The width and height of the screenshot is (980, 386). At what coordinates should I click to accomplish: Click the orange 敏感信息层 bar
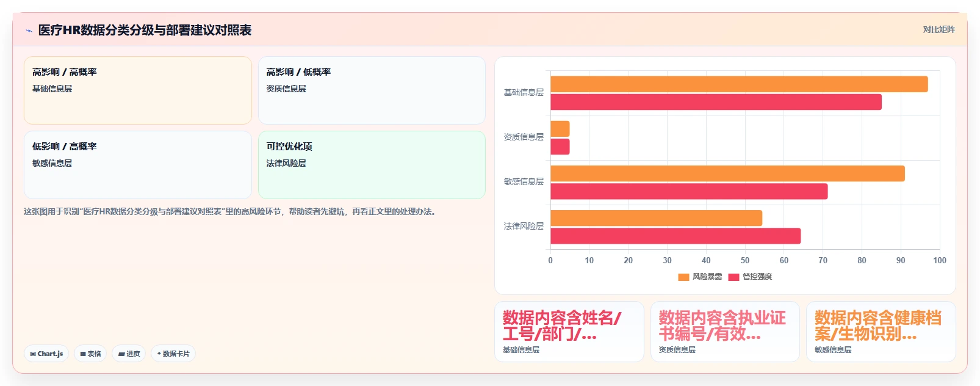point(727,173)
